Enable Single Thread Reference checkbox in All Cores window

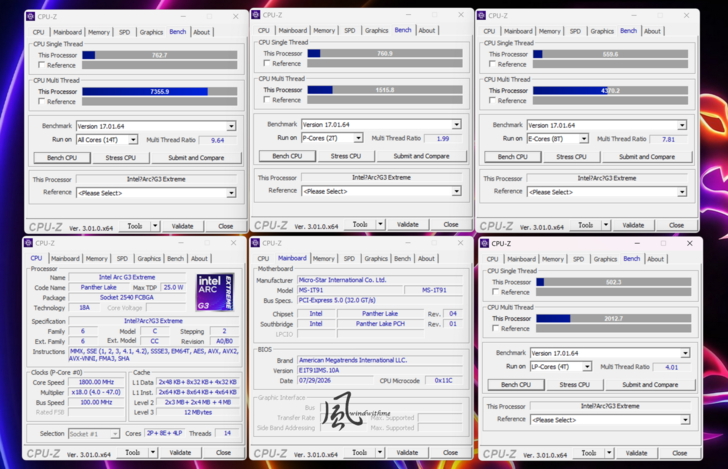coord(41,65)
